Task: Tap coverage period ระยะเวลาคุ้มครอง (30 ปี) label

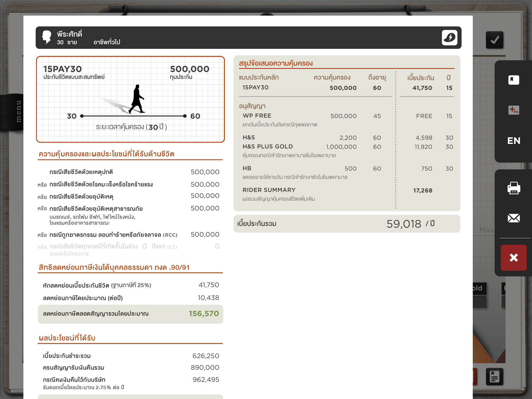Action: [131, 127]
